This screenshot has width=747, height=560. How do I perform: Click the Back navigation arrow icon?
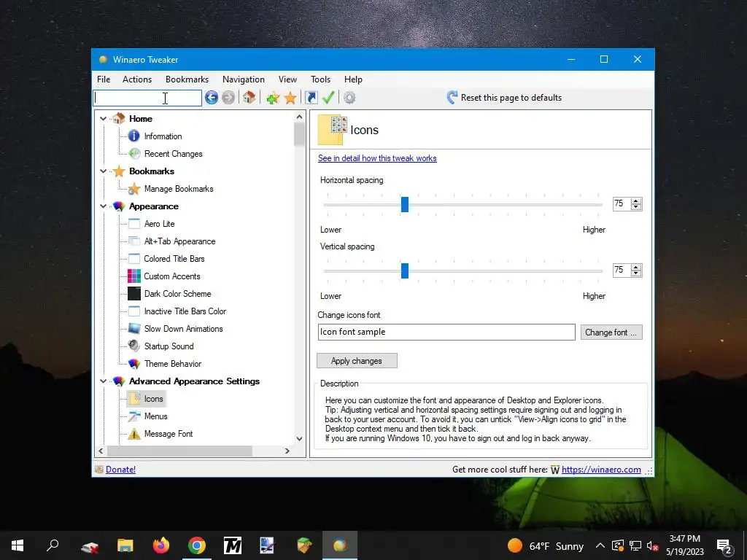tap(212, 98)
